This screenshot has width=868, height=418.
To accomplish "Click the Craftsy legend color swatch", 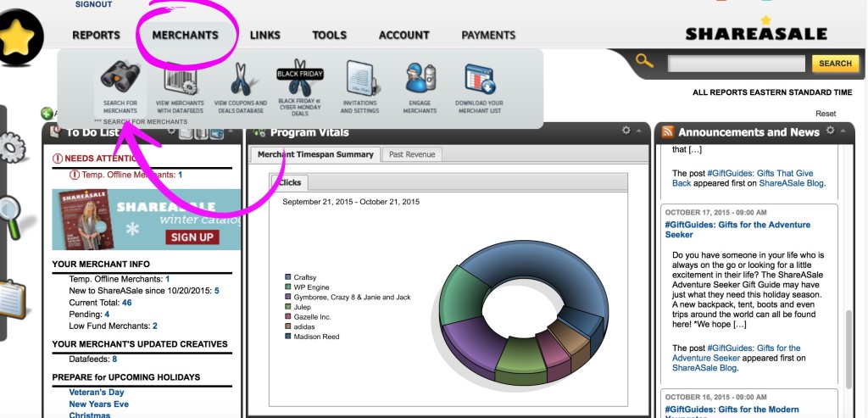I will click(288, 277).
